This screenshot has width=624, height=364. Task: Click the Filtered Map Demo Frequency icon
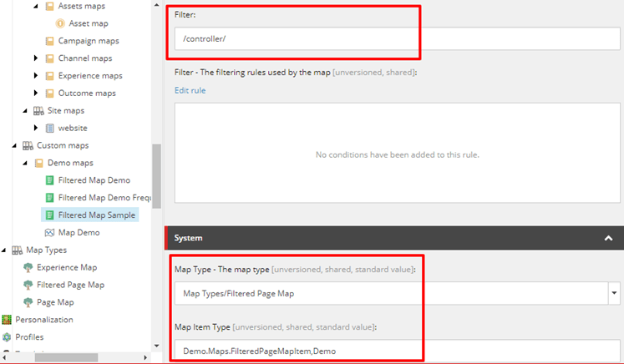pos(49,198)
